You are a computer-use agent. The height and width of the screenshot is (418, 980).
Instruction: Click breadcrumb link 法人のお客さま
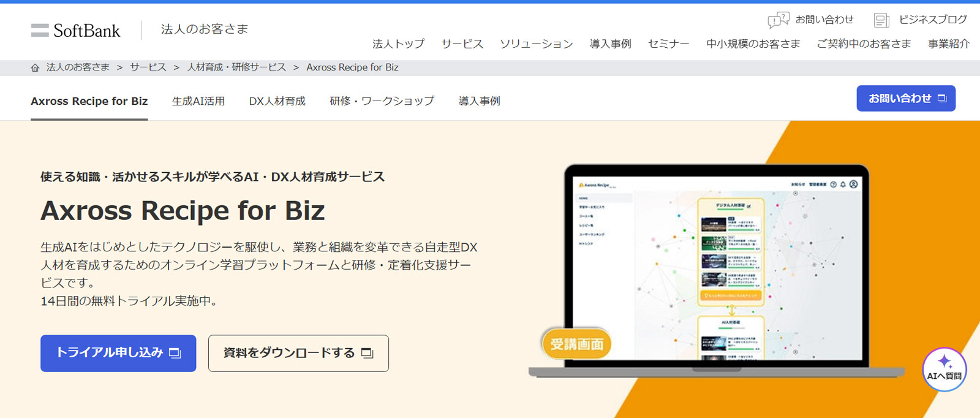[x=78, y=67]
